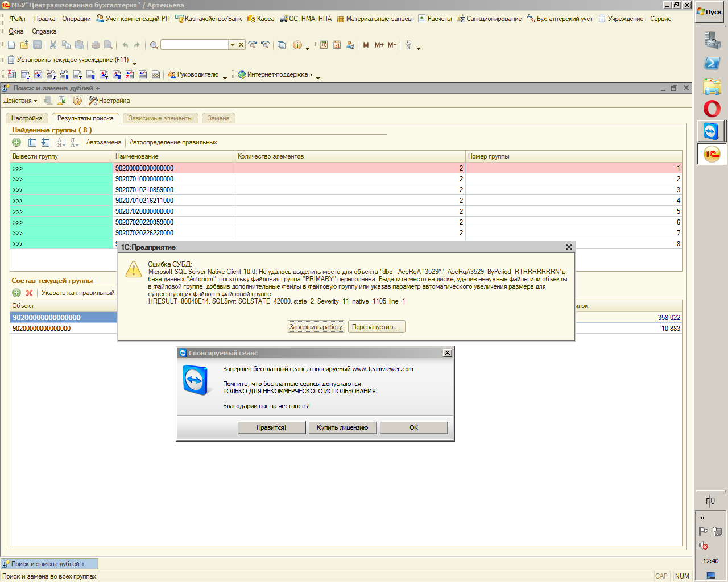Click the calculator icon in the toolbar
Image resolution: width=728 pixels, height=582 pixels.
tap(324, 45)
